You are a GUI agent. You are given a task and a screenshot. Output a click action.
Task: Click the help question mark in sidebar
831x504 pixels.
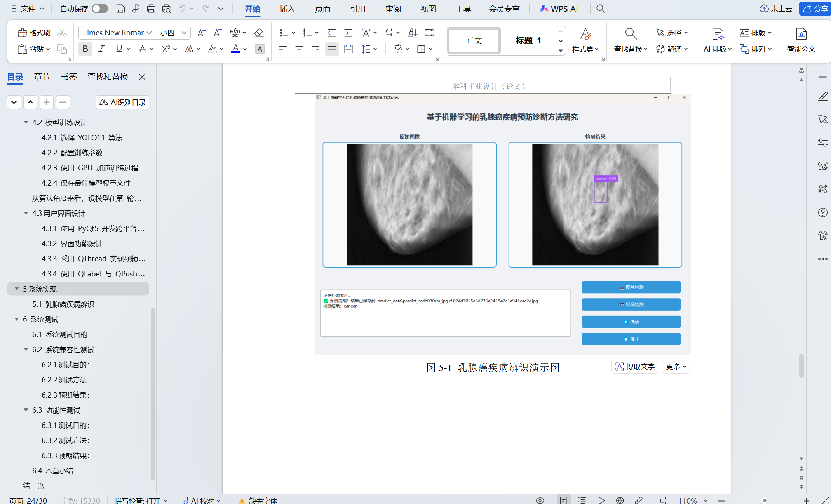tap(822, 212)
